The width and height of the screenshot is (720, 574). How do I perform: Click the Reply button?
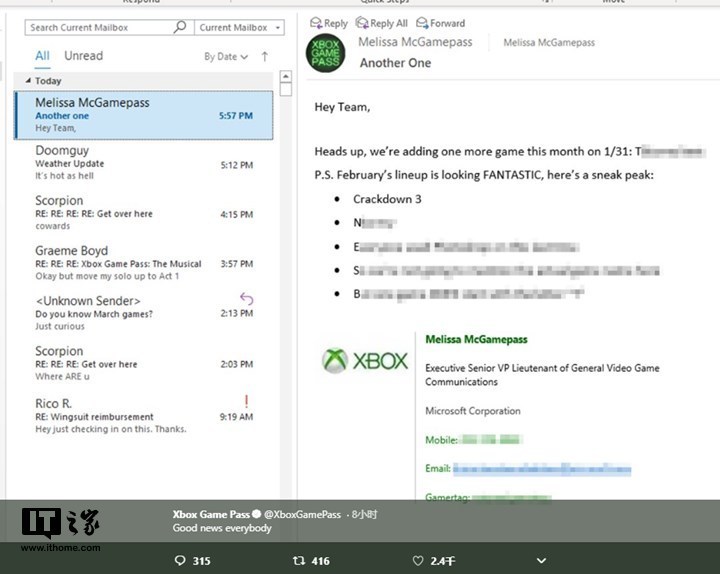pyautogui.click(x=329, y=23)
